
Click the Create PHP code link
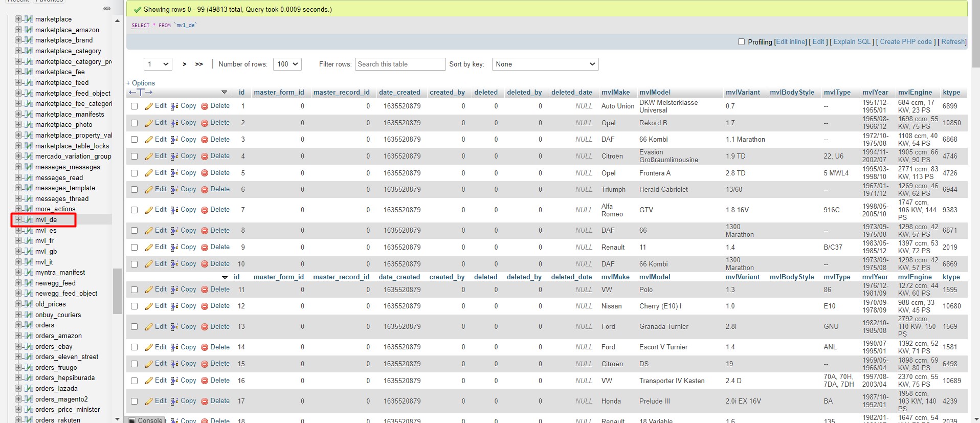[x=906, y=42]
